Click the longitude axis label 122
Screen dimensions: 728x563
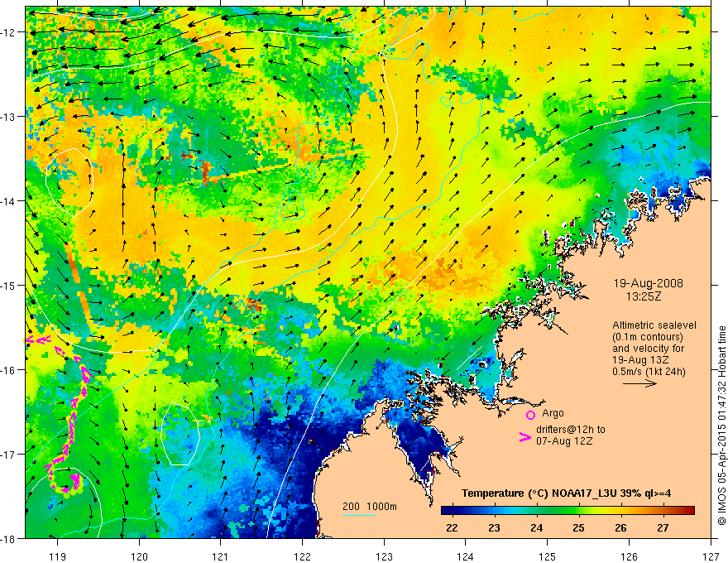302,556
